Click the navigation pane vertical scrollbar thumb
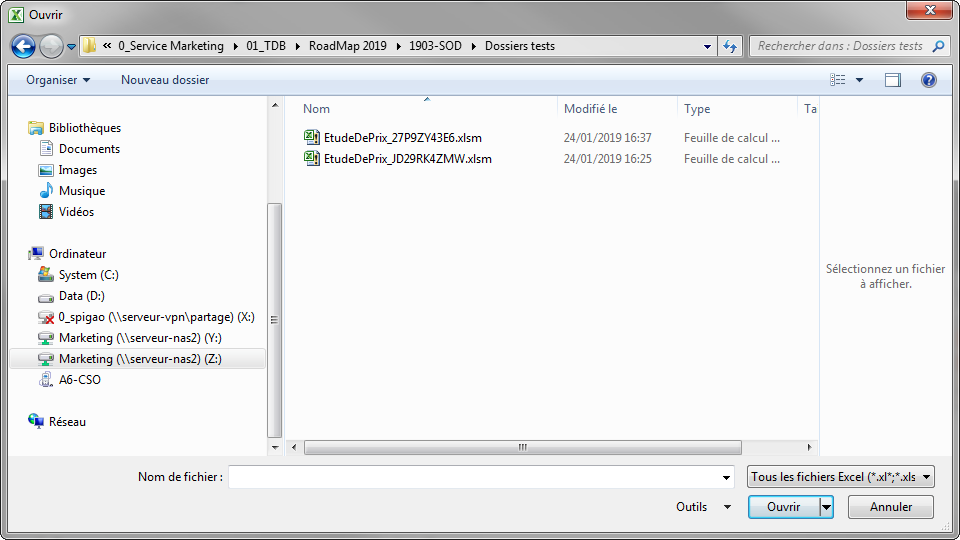Image resolution: width=960 pixels, height=540 pixels. [x=274, y=320]
